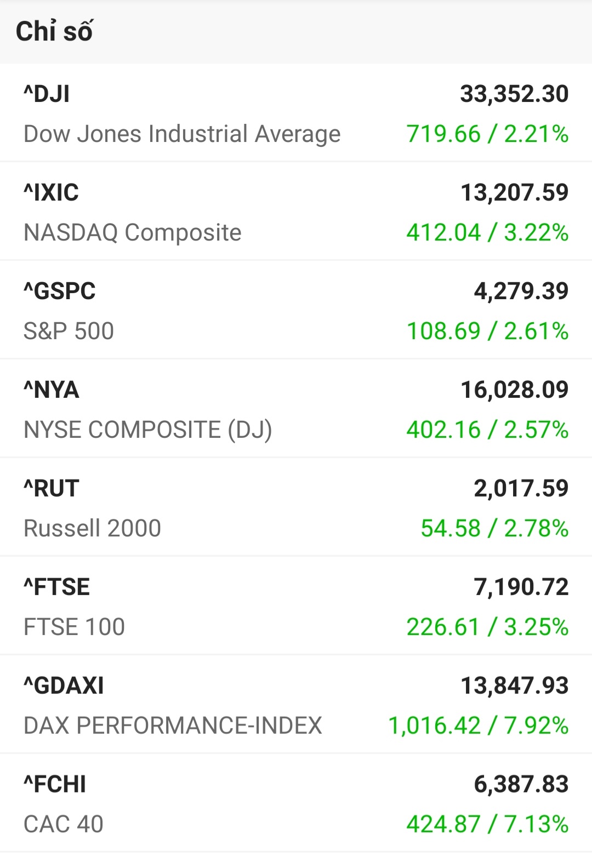Open NASDAQ Composite index name
This screenshot has width=592, height=868.
click(x=133, y=233)
